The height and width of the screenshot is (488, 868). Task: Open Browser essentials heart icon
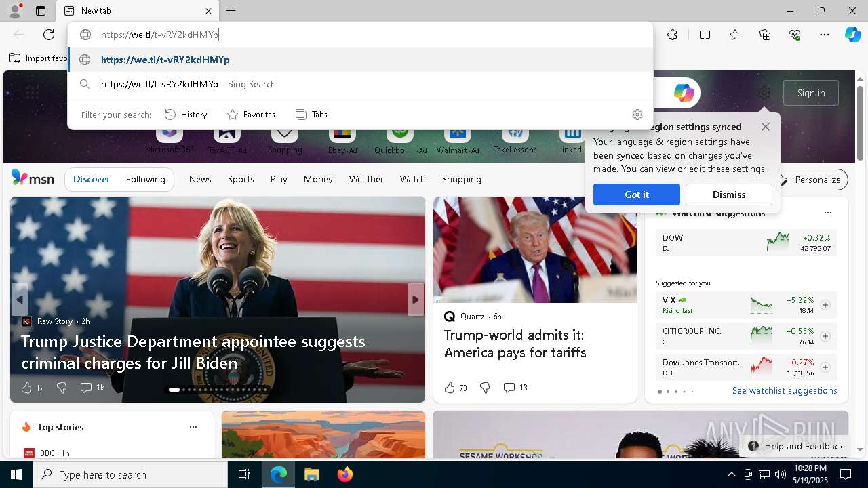click(795, 35)
